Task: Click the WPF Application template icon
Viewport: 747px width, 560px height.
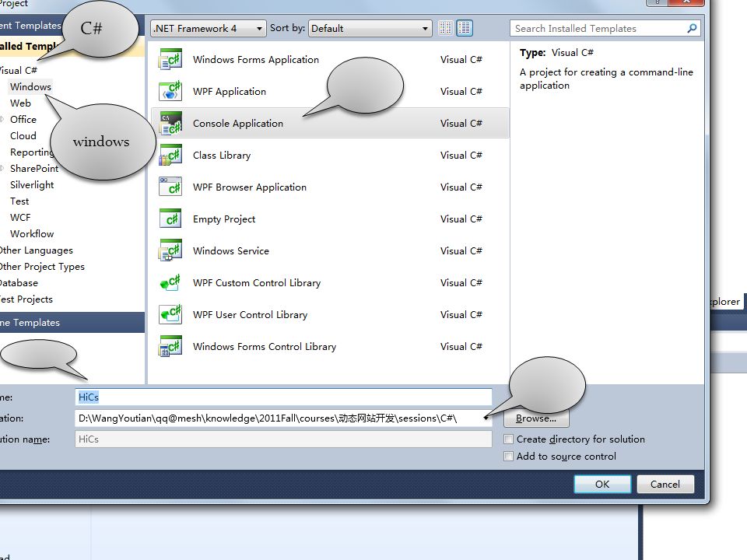Action: tap(170, 91)
